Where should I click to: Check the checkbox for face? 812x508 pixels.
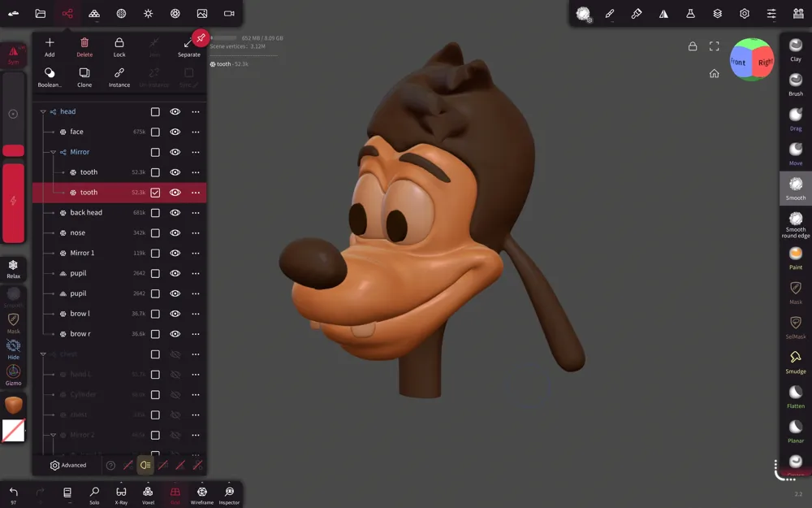pyautogui.click(x=155, y=132)
